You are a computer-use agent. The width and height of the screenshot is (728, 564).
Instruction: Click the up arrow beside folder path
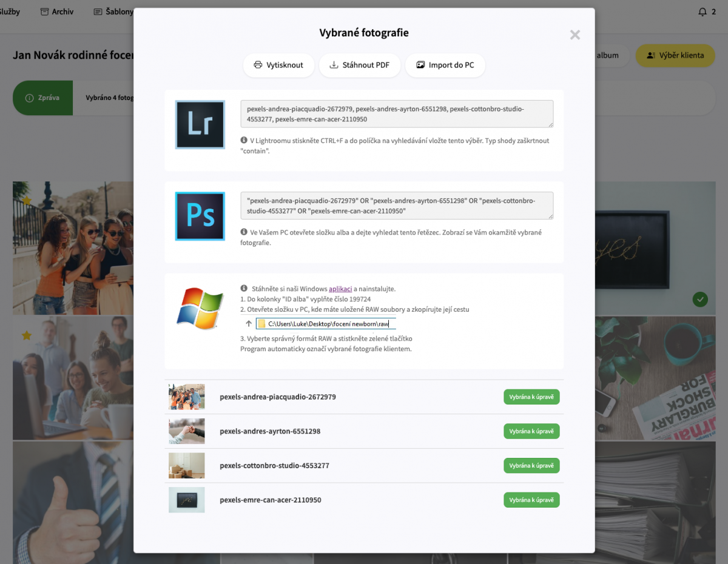pyautogui.click(x=249, y=324)
